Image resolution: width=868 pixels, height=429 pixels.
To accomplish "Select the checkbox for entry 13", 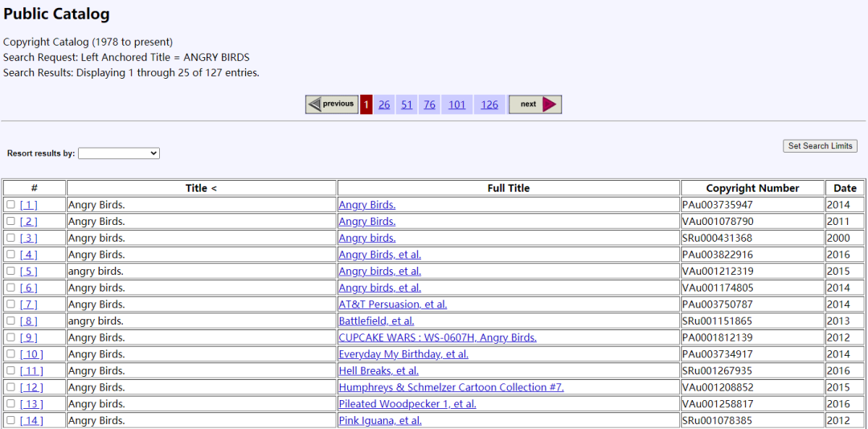I will pos(10,404).
